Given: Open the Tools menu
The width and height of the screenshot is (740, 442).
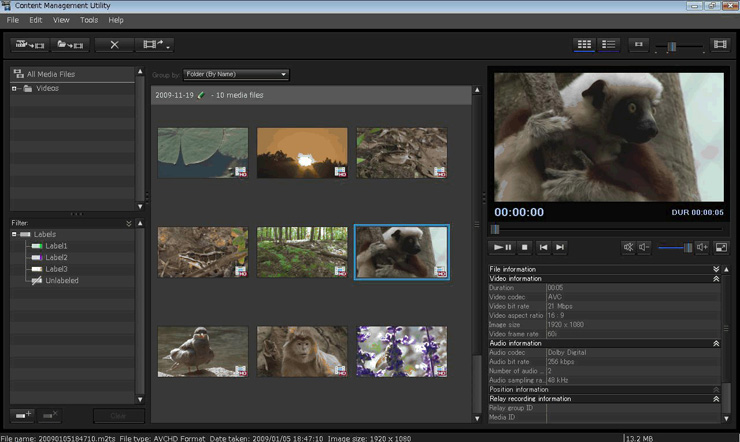Looking at the screenshot, I should click(89, 20).
